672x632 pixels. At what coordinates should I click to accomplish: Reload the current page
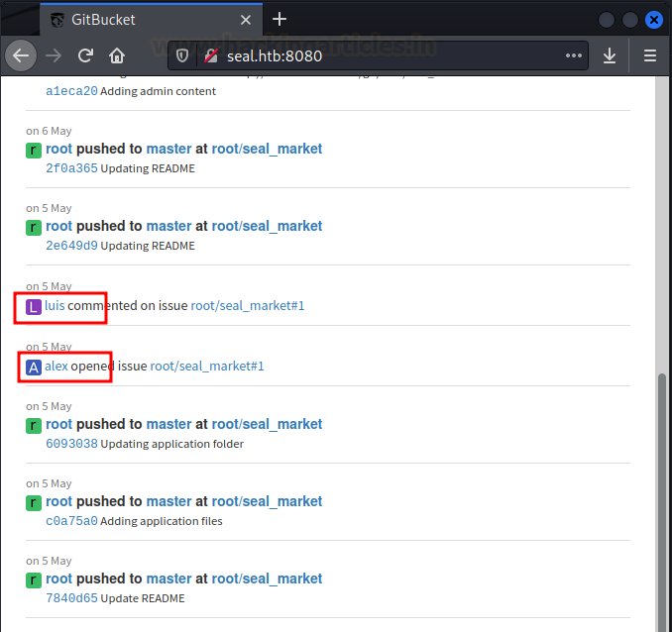85,55
